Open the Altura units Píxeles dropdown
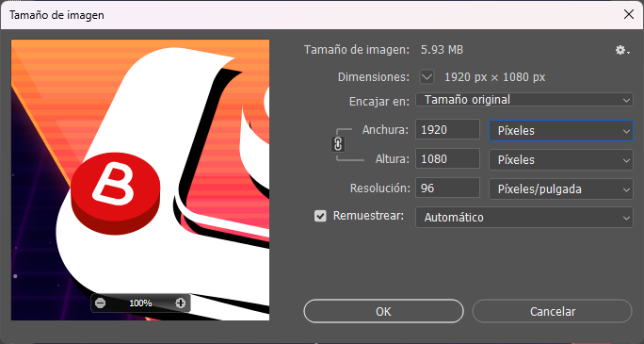 tap(561, 160)
